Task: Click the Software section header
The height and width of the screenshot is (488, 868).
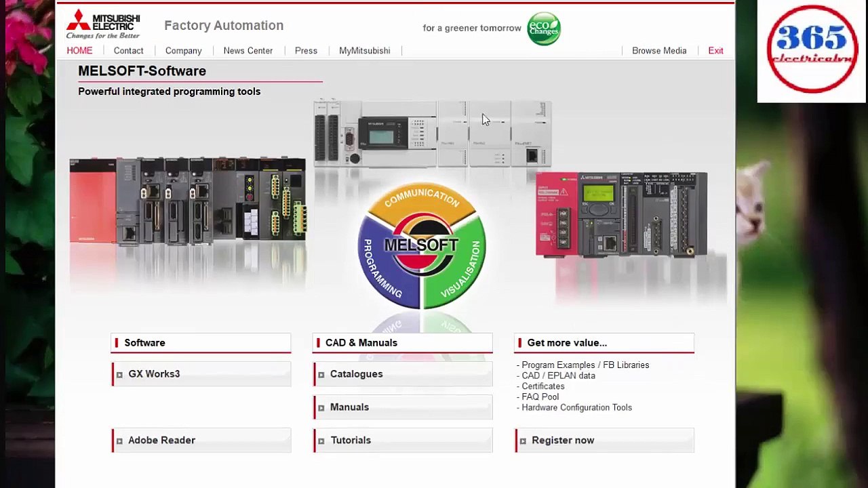Action: pos(201,343)
